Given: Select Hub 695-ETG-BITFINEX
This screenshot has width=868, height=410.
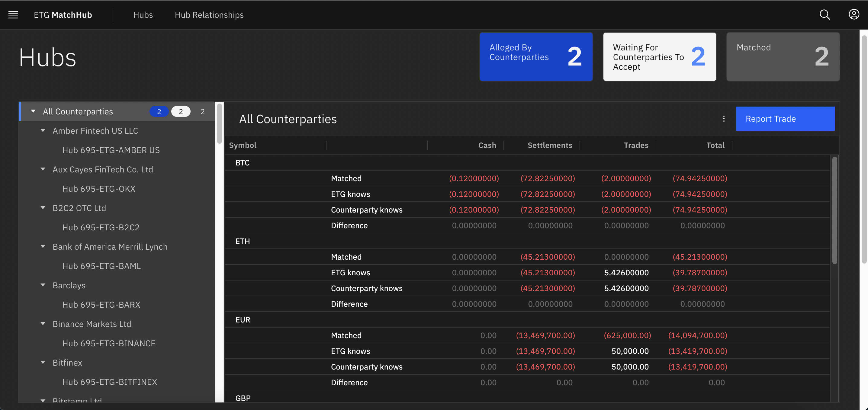Looking at the screenshot, I should click(110, 382).
